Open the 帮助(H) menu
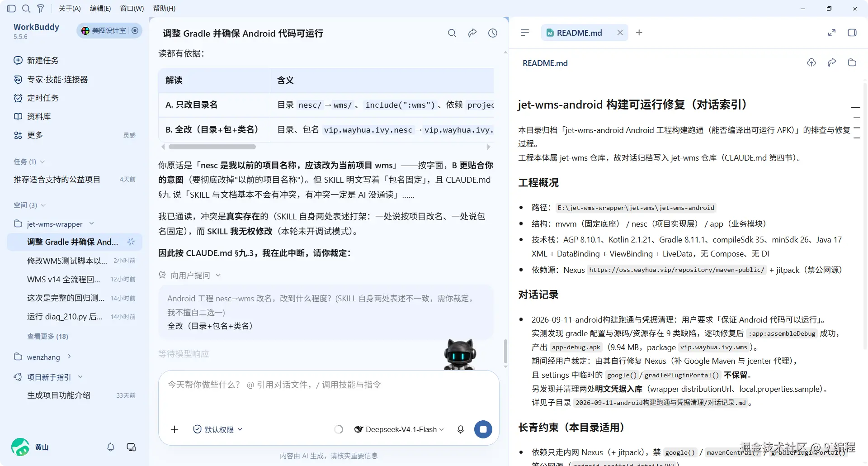868x466 pixels. tap(164, 9)
